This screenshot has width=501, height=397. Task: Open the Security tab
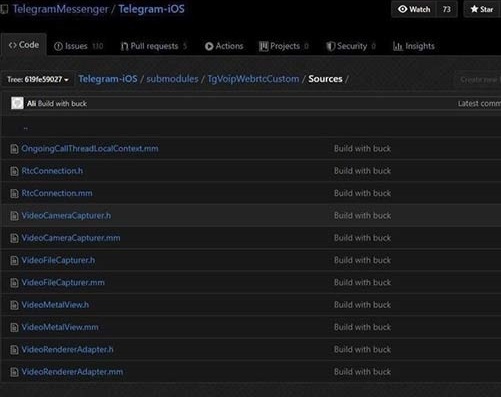click(x=351, y=46)
